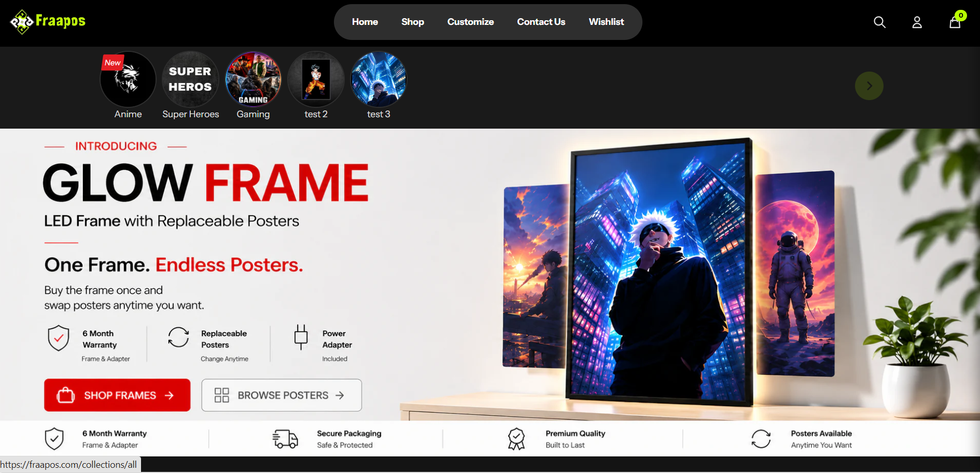This screenshot has height=473, width=980.
Task: Click the Power Adapter plug icon
Action: (x=301, y=337)
